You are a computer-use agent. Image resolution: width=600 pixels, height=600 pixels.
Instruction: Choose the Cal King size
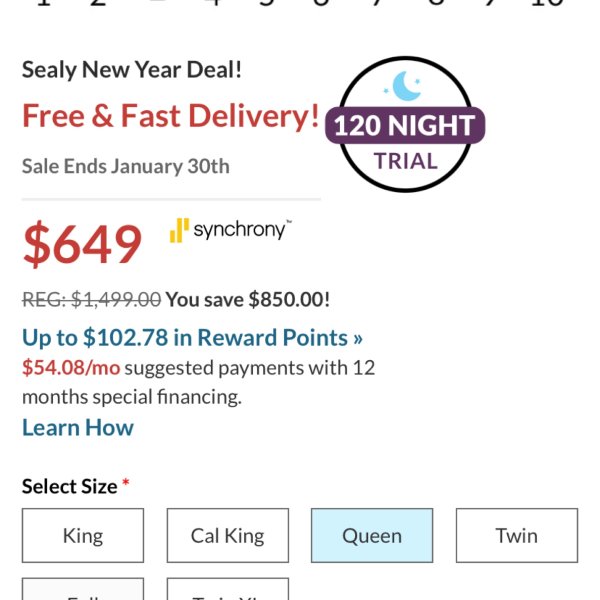(228, 535)
